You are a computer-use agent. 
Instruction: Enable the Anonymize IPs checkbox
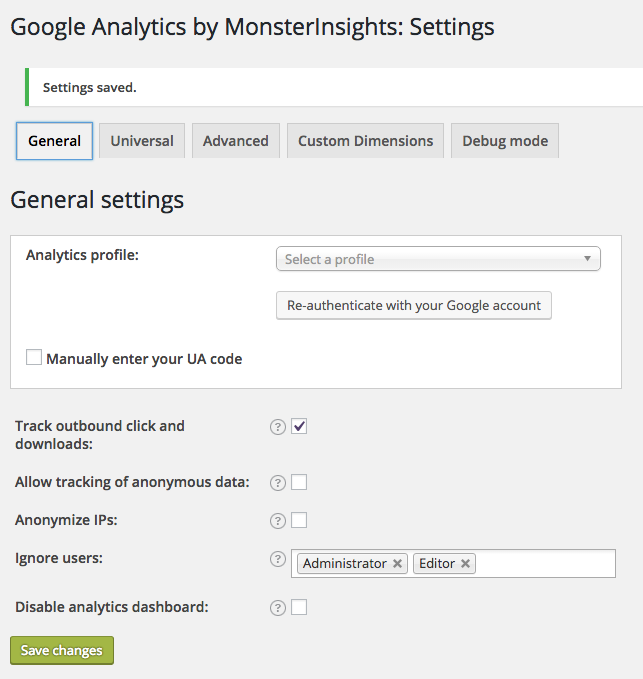click(299, 520)
